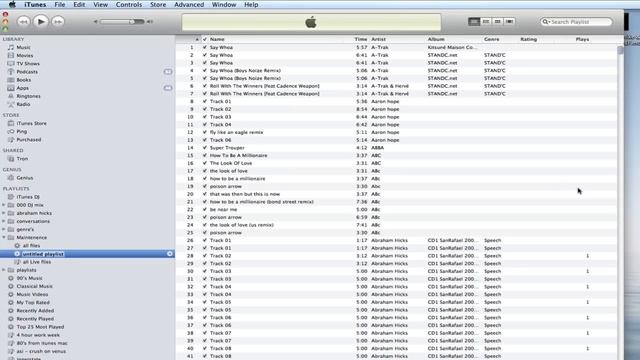This screenshot has height=360, width=640.
Task: Open the Store menu
Action: click(x=158, y=4)
